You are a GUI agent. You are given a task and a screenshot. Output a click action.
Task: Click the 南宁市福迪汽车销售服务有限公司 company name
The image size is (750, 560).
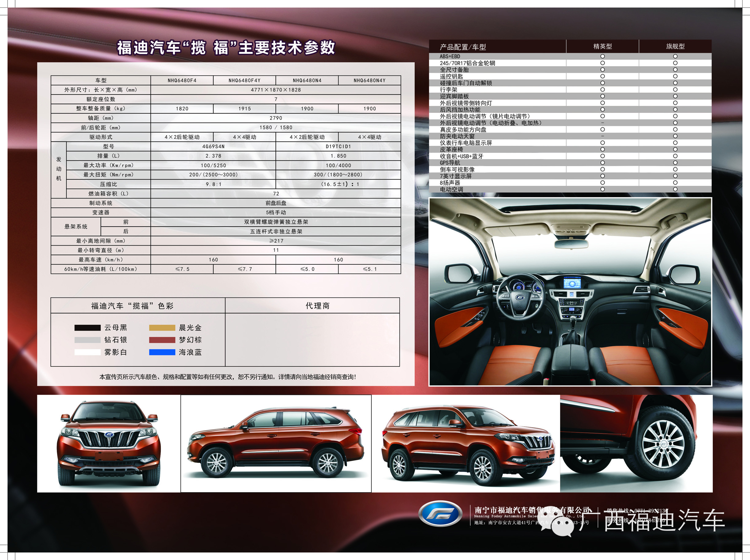tap(532, 510)
